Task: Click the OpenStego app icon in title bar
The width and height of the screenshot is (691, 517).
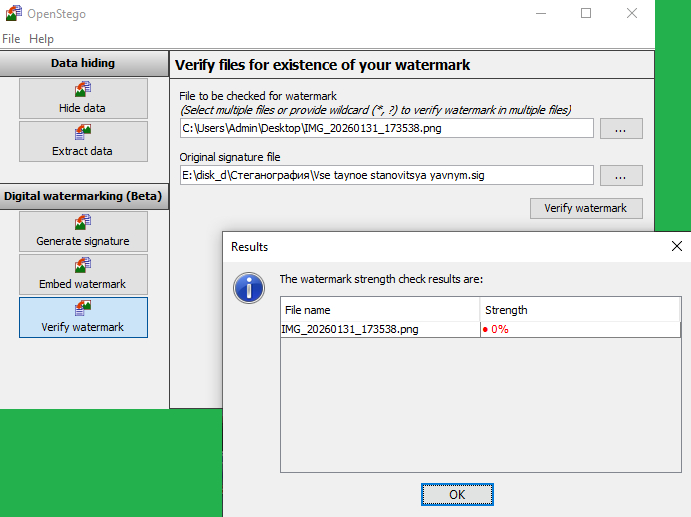Action: coord(13,13)
